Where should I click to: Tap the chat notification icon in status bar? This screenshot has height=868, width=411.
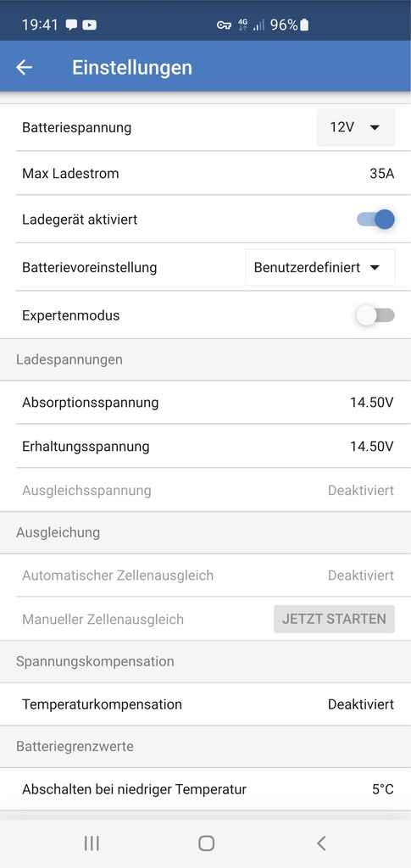71,25
